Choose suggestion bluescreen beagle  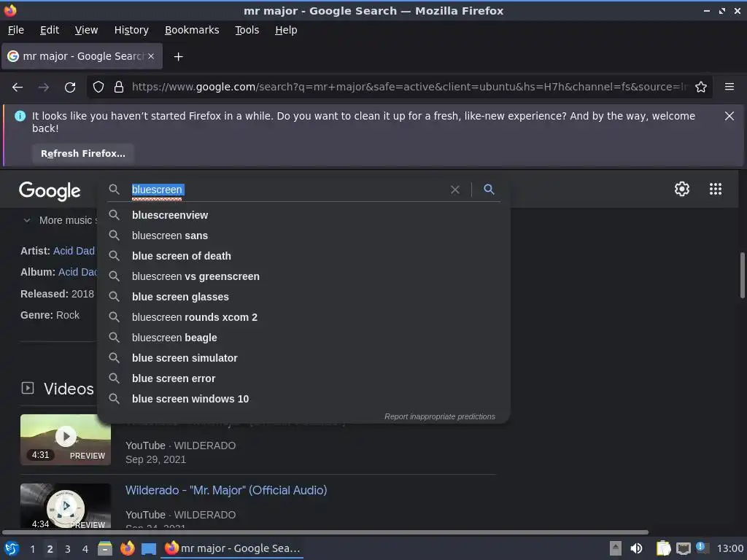pyautogui.click(x=303, y=338)
